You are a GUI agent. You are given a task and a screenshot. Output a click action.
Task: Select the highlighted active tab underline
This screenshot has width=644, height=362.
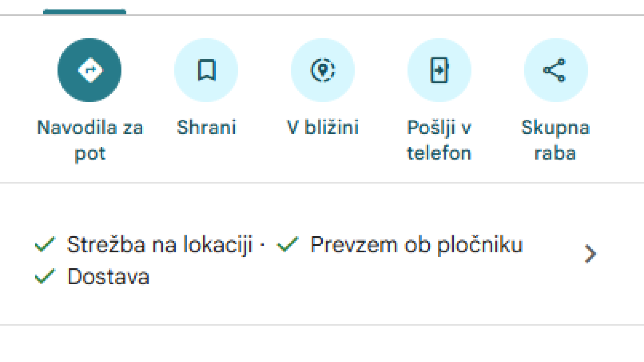click(x=85, y=12)
